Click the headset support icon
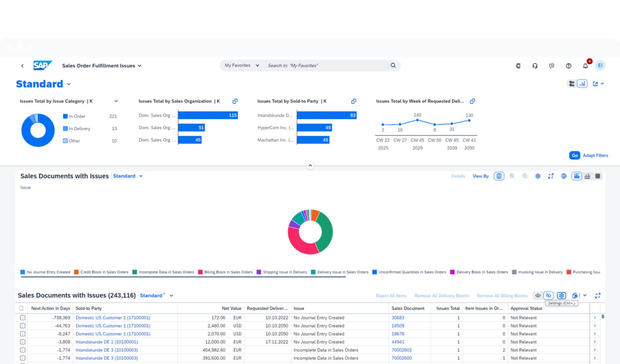 (535, 66)
